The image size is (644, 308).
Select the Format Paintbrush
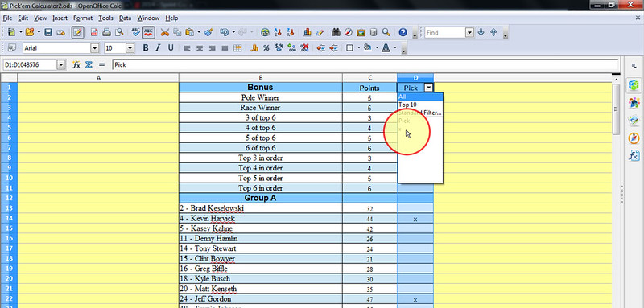pyautogui.click(x=208, y=32)
